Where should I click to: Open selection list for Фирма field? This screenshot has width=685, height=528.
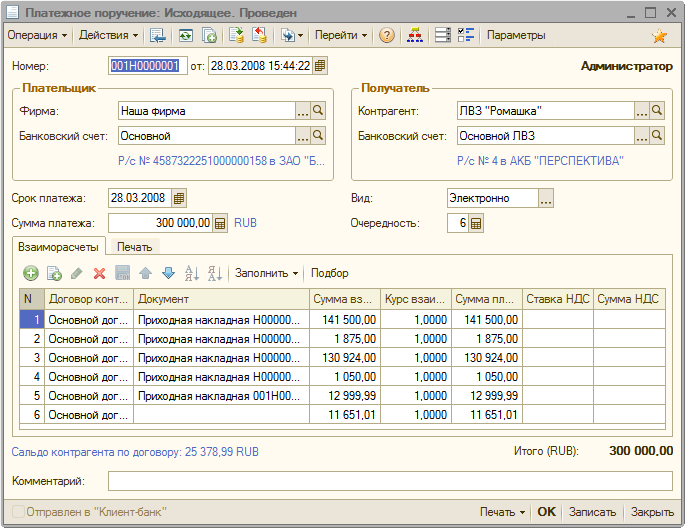click(x=303, y=111)
